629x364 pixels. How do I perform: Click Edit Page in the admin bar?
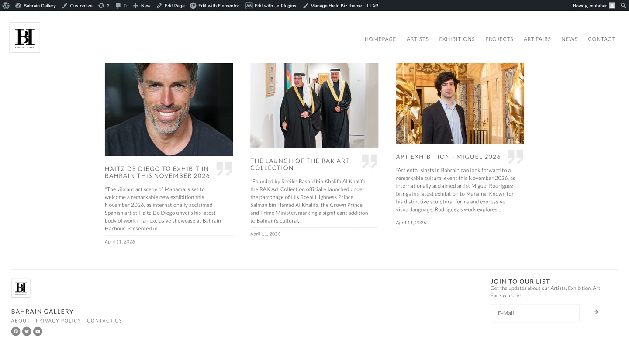point(171,6)
